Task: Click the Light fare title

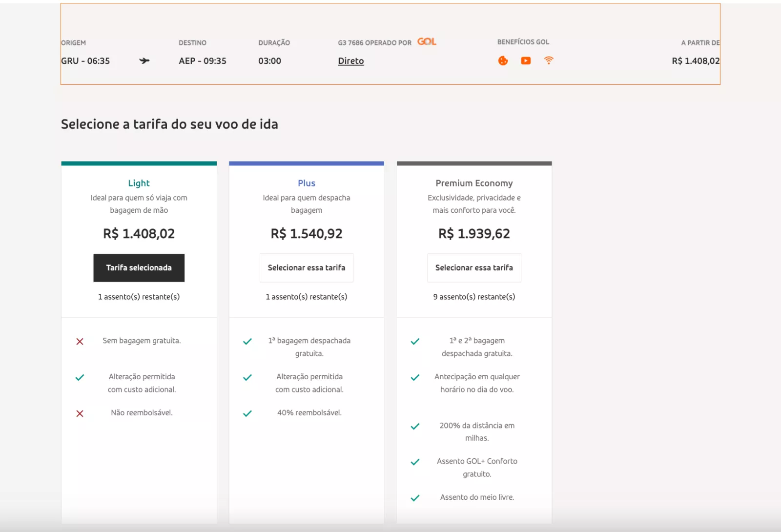Action: (139, 183)
